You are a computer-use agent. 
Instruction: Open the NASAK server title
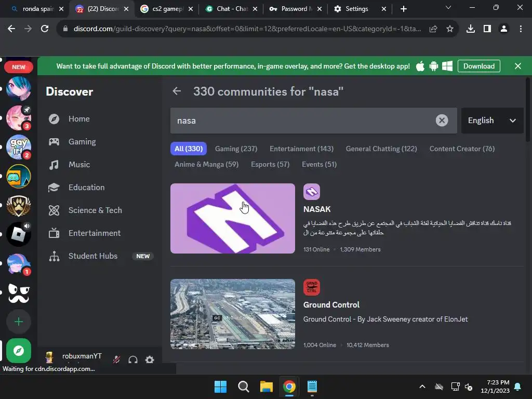pyautogui.click(x=317, y=209)
